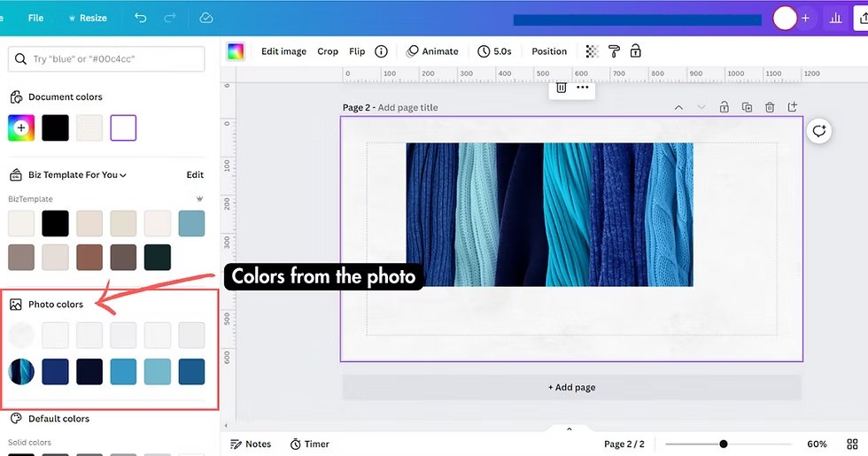The height and width of the screenshot is (456, 868).
Task: Click the plus icon beside the avatar
Action: coord(805,19)
